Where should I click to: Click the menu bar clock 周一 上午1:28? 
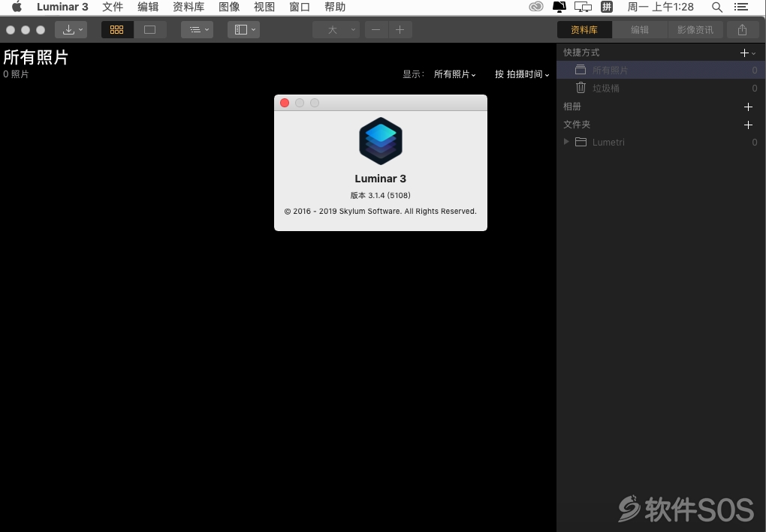pos(660,7)
